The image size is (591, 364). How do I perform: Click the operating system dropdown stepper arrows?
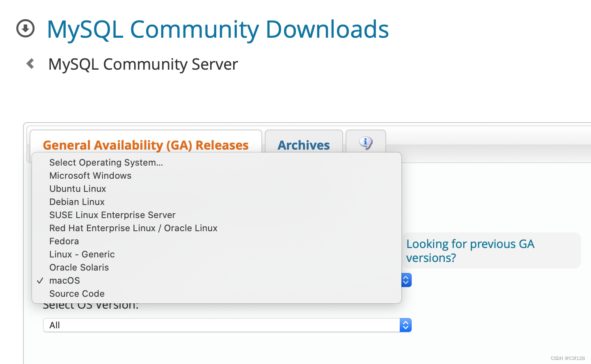pos(406,280)
